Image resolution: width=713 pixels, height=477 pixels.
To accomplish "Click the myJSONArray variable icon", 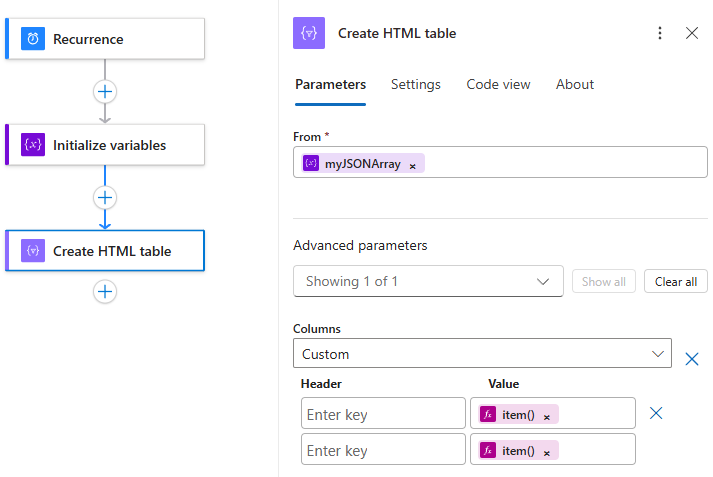I will point(311,163).
